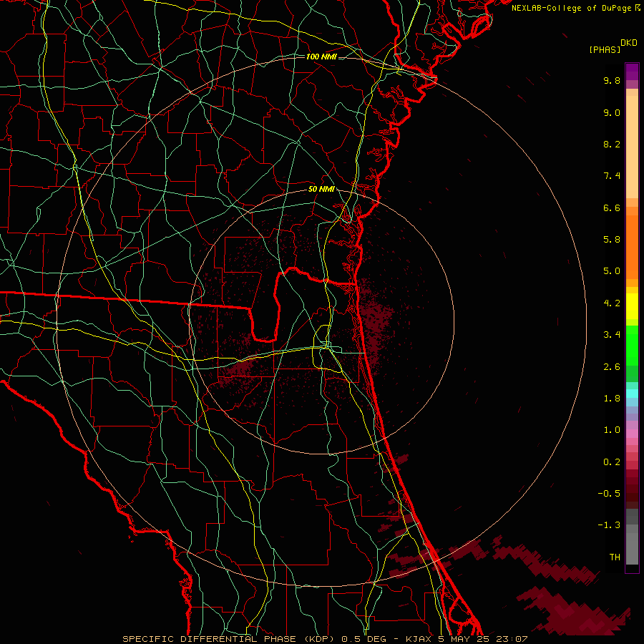Click the 9.0 scale value
644x644 pixels.
click(612, 112)
